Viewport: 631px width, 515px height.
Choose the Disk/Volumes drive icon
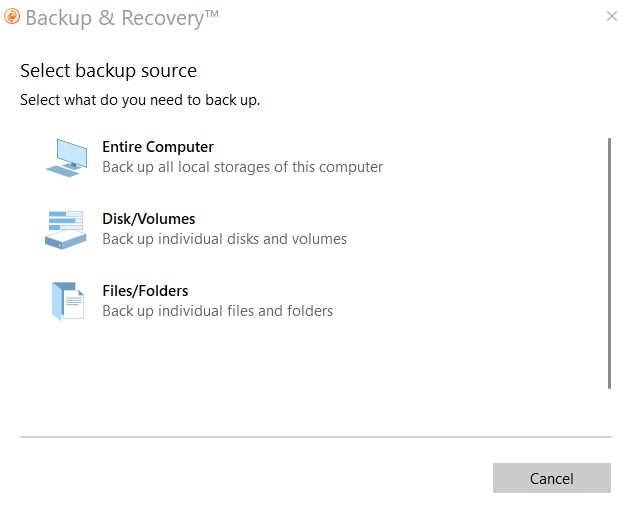tap(66, 229)
